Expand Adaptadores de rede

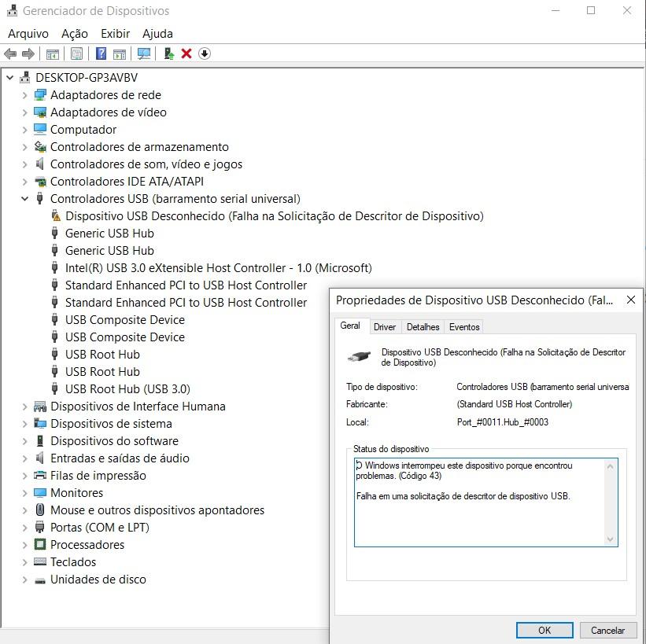[24, 95]
